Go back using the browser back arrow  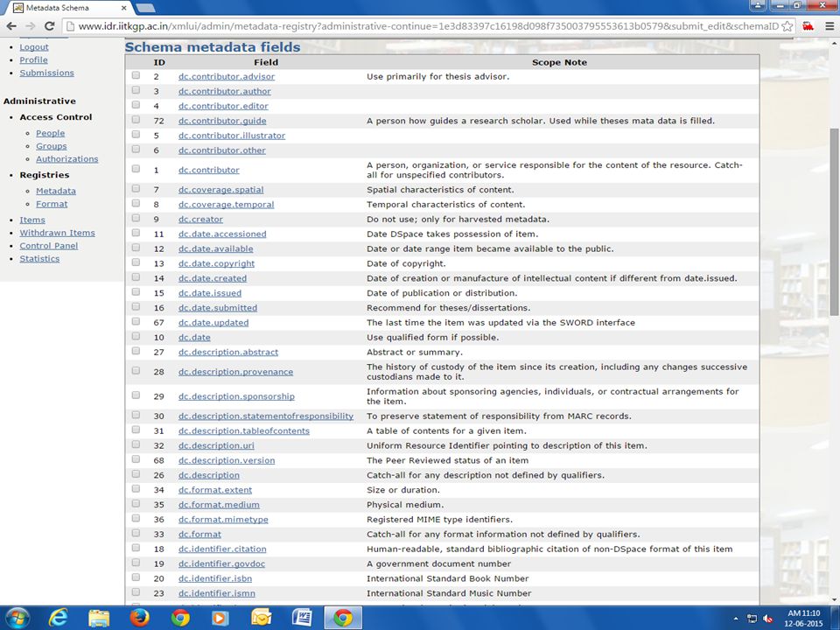pyautogui.click(x=11, y=25)
